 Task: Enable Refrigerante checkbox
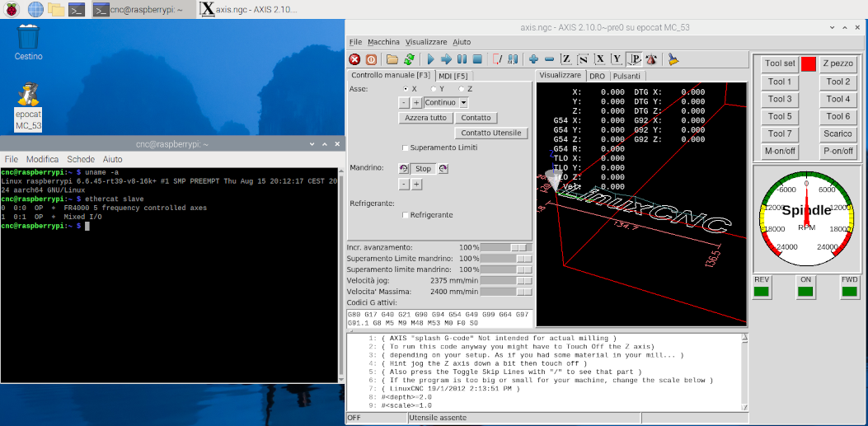[406, 215]
